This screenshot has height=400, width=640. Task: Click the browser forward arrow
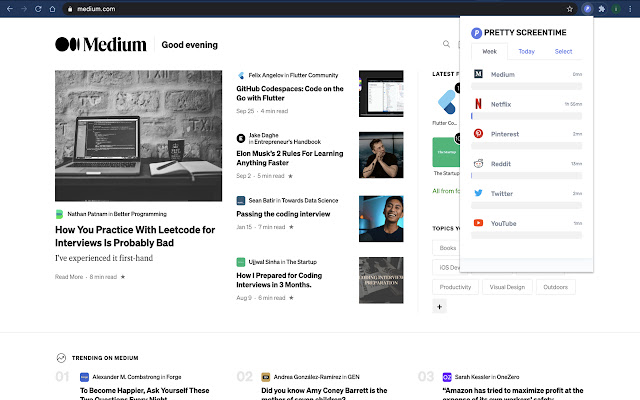pyautogui.click(x=24, y=9)
